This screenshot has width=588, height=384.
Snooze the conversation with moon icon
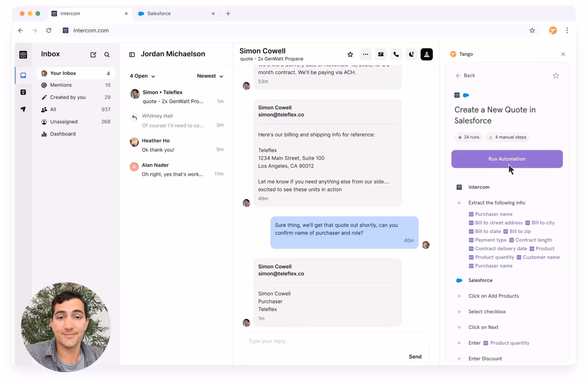tap(411, 54)
